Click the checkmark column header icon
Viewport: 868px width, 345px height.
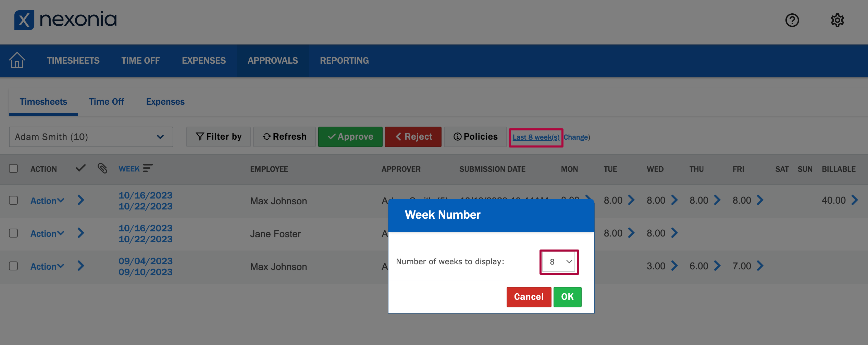pos(81,168)
